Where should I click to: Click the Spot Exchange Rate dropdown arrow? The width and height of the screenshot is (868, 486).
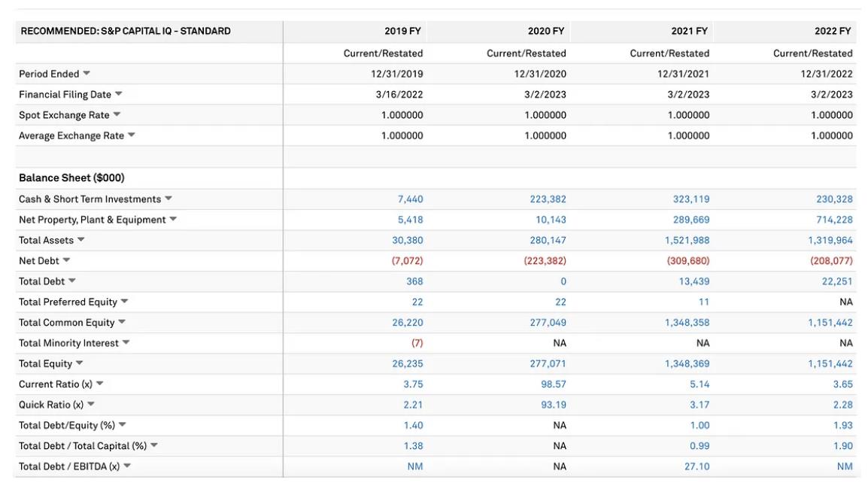117,115
